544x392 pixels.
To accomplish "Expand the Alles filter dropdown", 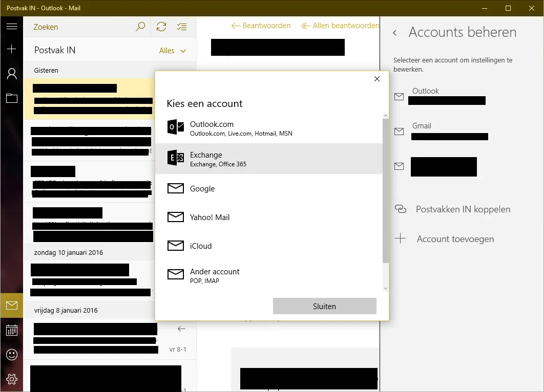I will click(173, 51).
